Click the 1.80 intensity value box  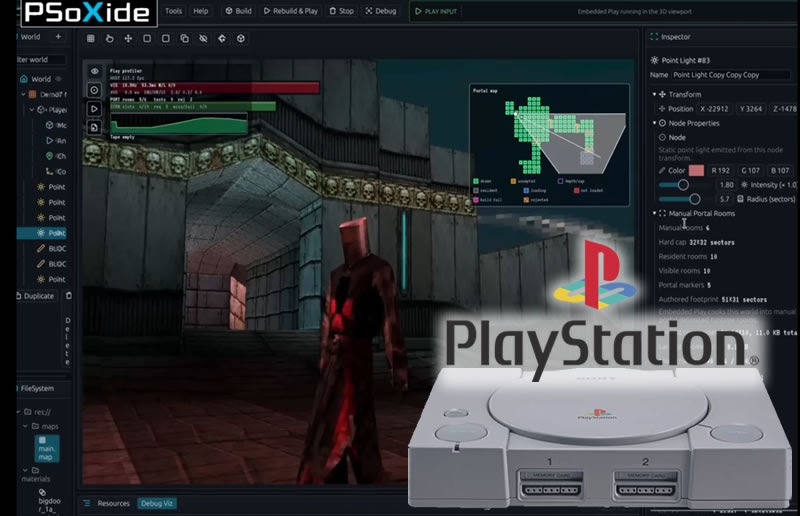726,185
